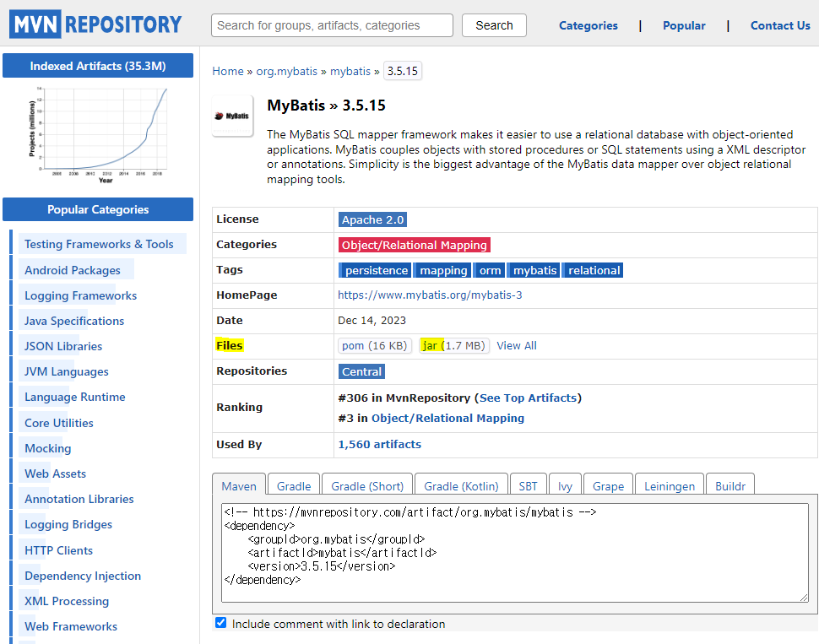This screenshot has height=644, width=819.
Task: Click Popular Categories header
Action: click(98, 209)
